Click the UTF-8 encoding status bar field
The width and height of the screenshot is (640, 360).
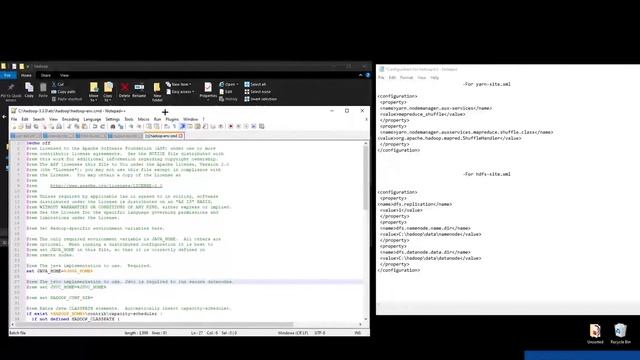pyautogui.click(x=320, y=333)
